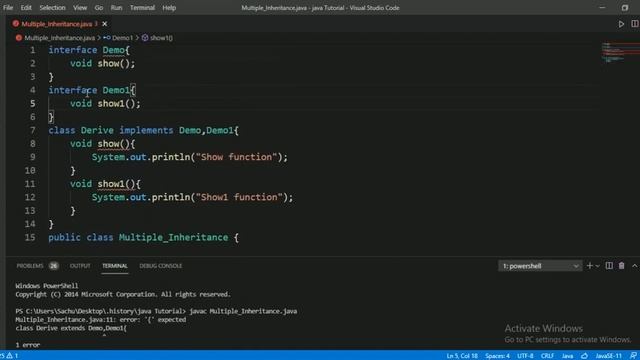Click the Problems count badge
This screenshot has height=360, width=640.
(x=53, y=266)
